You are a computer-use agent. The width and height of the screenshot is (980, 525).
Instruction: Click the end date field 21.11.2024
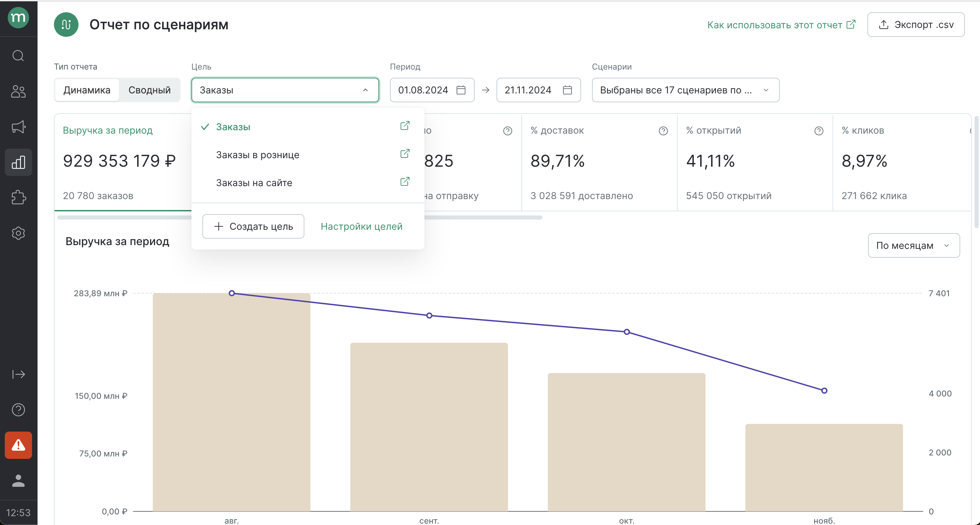[x=538, y=90]
